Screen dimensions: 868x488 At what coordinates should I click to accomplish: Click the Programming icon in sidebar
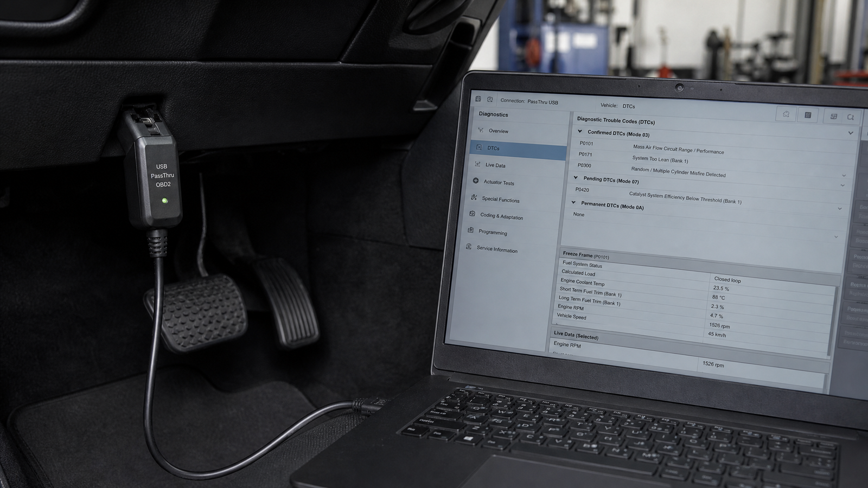click(470, 230)
